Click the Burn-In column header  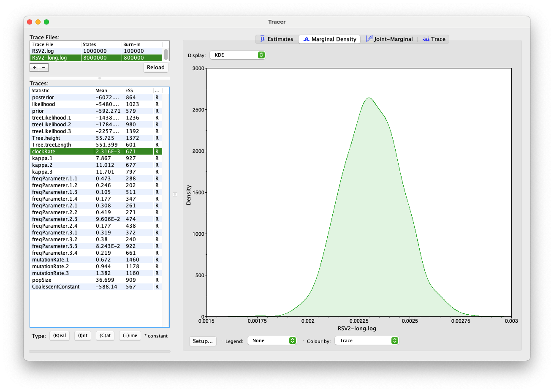(x=142, y=44)
